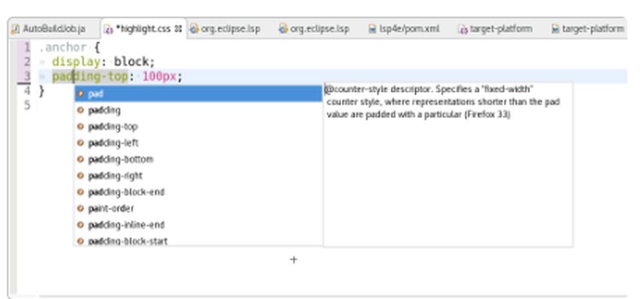Click the property icon beside 'padding-inline-end'
Viewport: 644px width, 299px height.
[80, 225]
